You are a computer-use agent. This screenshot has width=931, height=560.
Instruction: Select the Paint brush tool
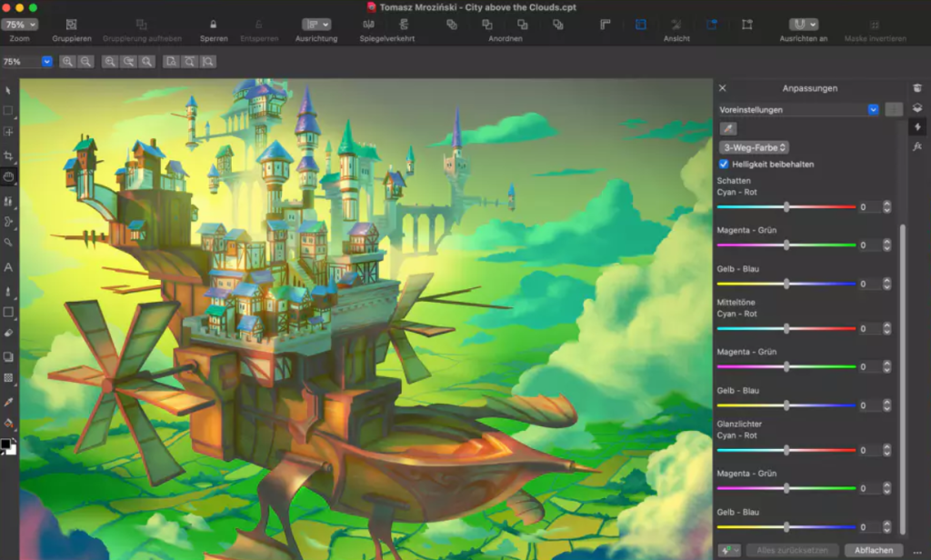tap(8, 291)
